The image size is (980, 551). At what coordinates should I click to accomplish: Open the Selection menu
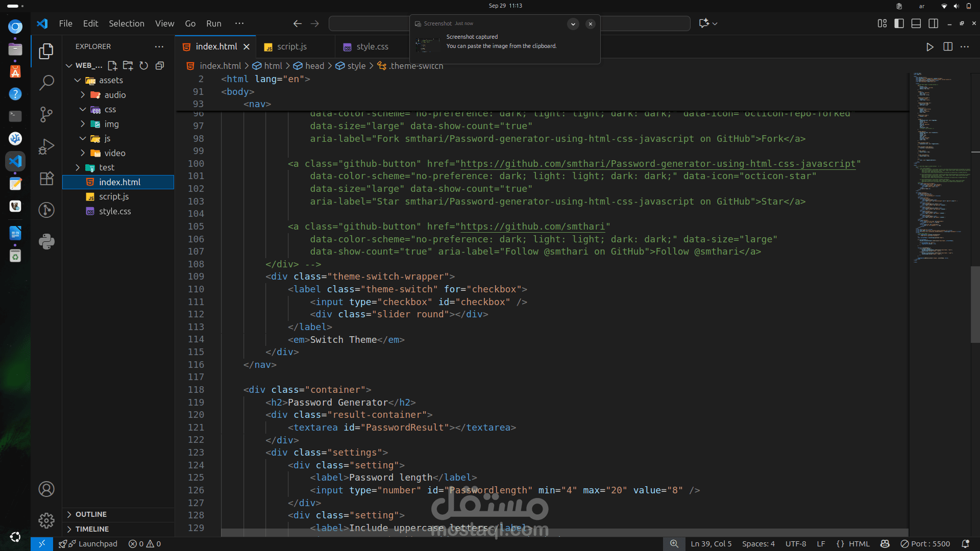[x=126, y=23]
